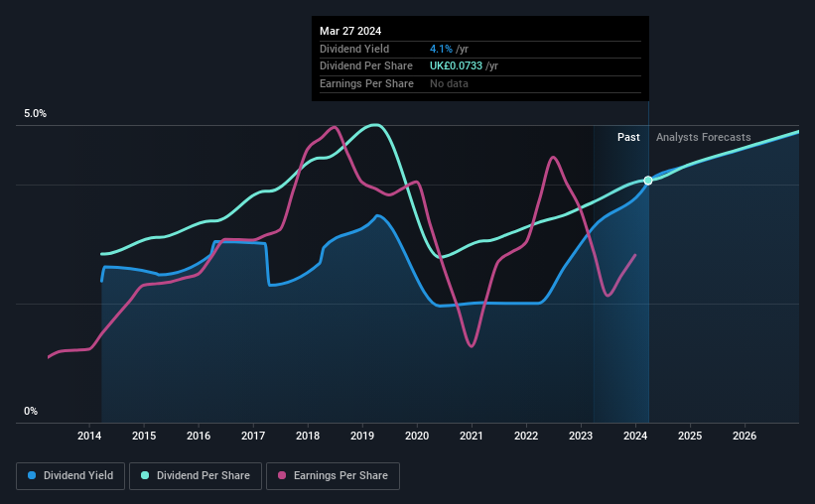Select the 2016 x-axis label
This screenshot has width=815, height=504.
[199, 436]
